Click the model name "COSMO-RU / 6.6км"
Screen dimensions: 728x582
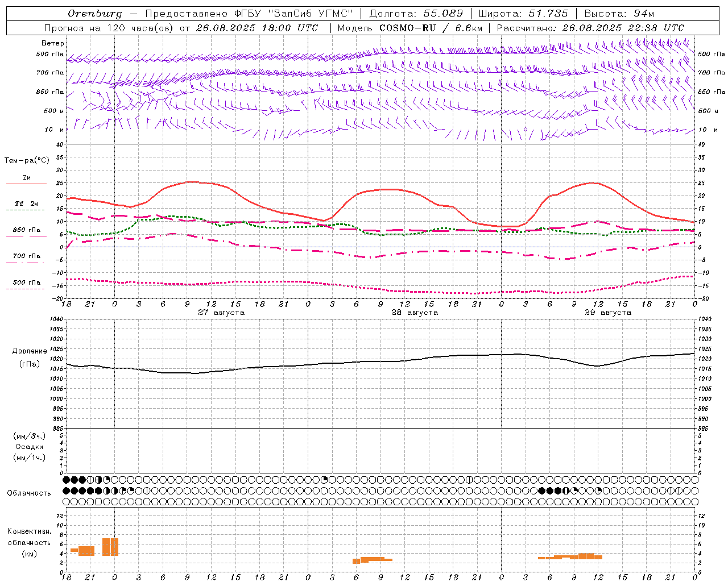point(431,28)
